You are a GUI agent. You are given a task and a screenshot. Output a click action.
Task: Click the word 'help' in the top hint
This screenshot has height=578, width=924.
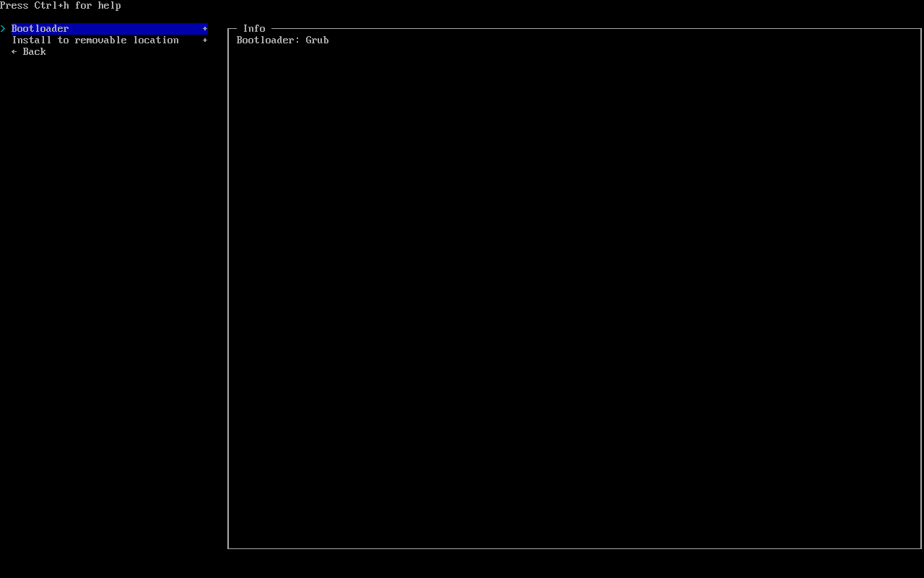click(x=110, y=6)
